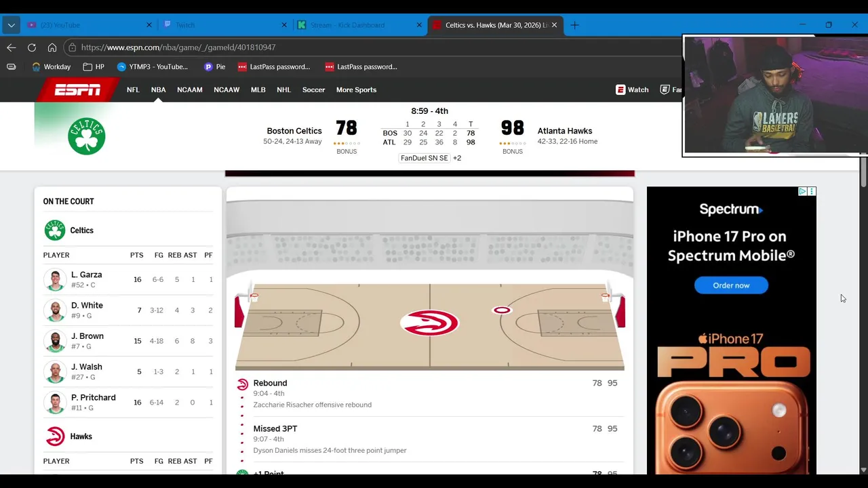
Task: Click Order now in Spectrum ad
Action: coord(731,285)
